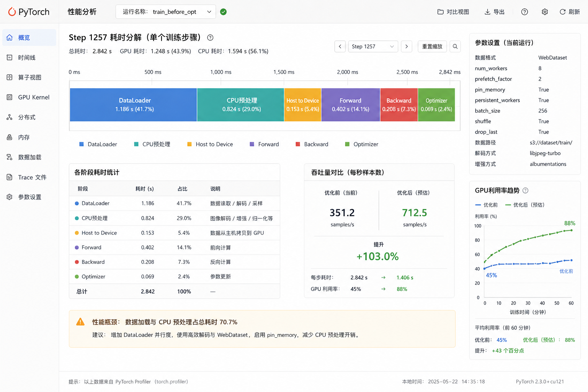This screenshot has height=392, width=588.
Task: Toggle Forward series in the chart legend
Action: tap(264, 144)
